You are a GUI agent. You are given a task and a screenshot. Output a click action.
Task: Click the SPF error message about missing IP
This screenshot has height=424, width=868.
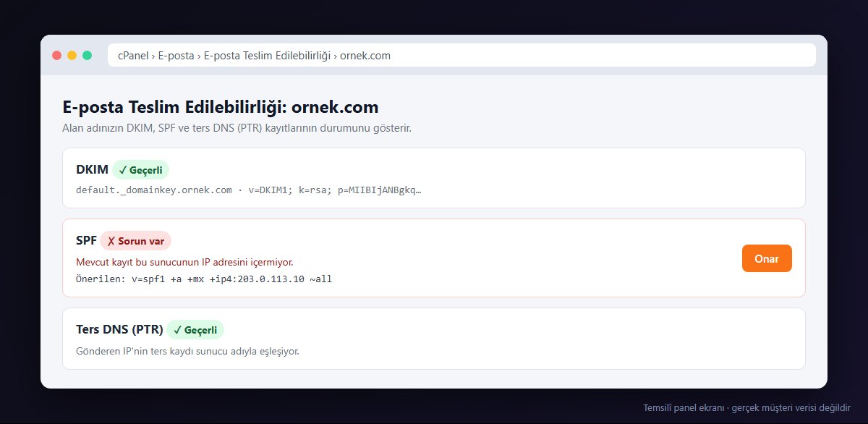click(184, 262)
